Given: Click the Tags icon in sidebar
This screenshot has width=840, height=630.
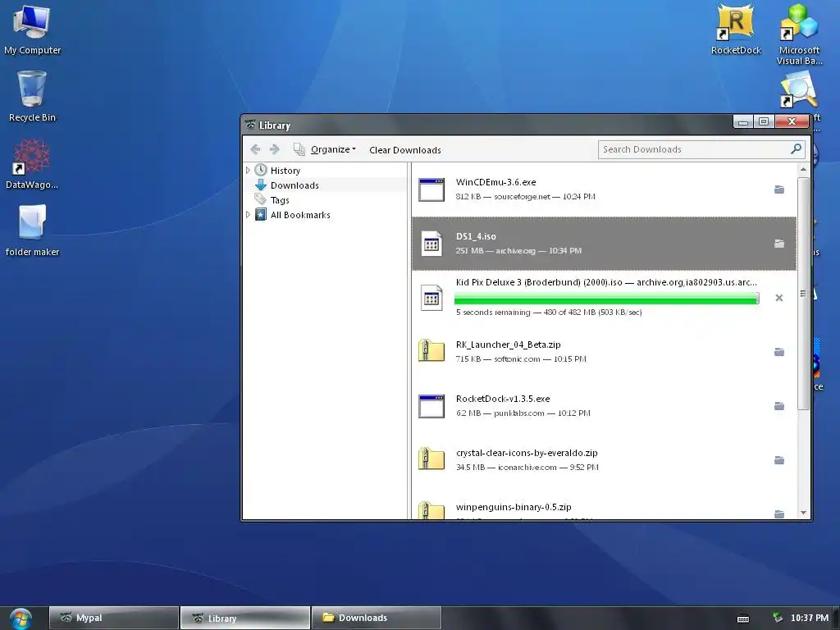Looking at the screenshot, I should 260,199.
